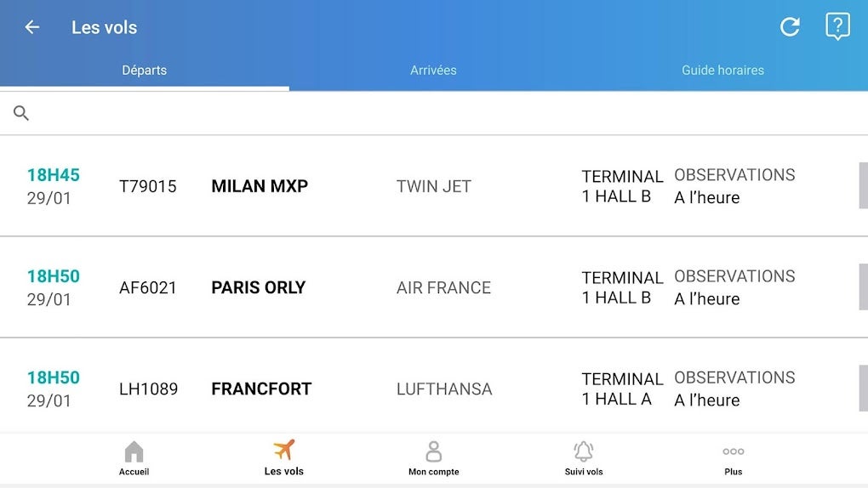Open the Guide horaires tab
The height and width of the screenshot is (488, 868).
(722, 71)
